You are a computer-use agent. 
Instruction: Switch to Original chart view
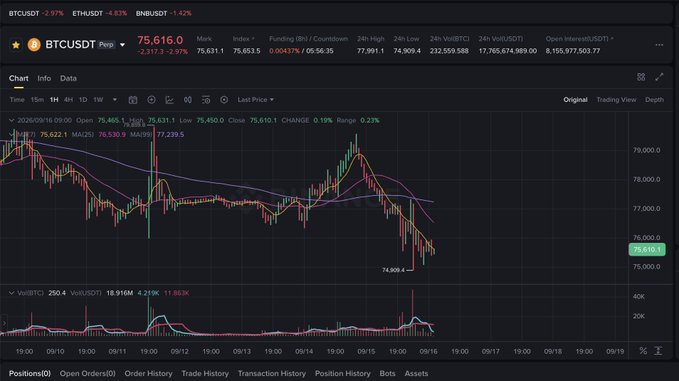tap(575, 100)
